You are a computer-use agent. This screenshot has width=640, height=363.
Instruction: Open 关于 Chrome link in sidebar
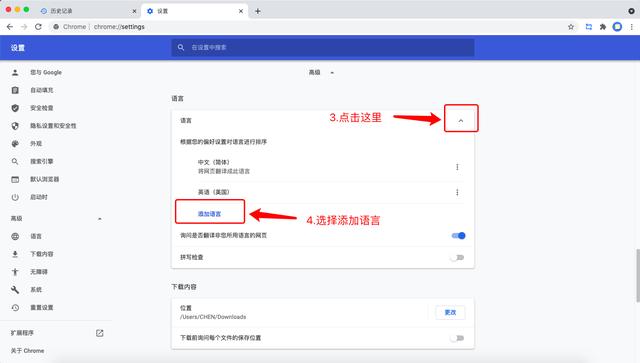[27, 351]
